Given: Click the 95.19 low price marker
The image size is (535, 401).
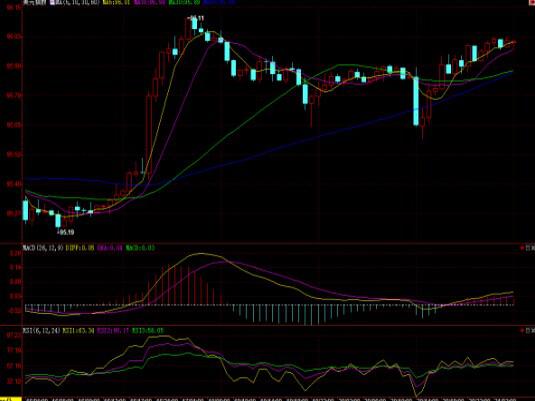Looking at the screenshot, I should tap(66, 232).
